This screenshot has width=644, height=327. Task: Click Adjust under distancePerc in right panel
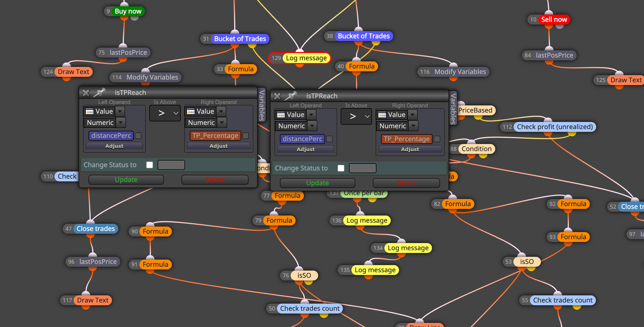[x=306, y=149]
